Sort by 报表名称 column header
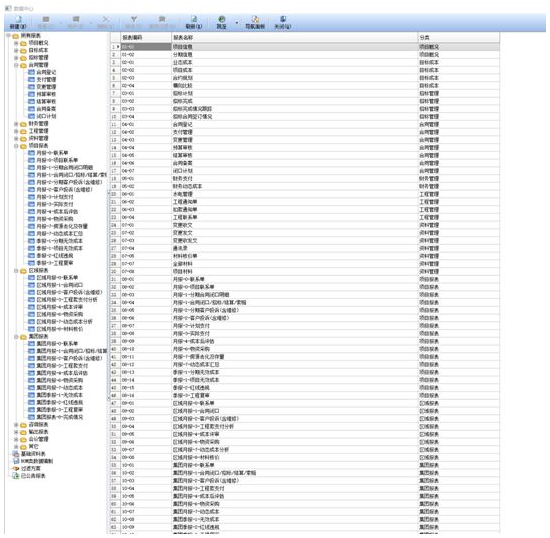The height and width of the screenshot is (538, 550). click(295, 38)
